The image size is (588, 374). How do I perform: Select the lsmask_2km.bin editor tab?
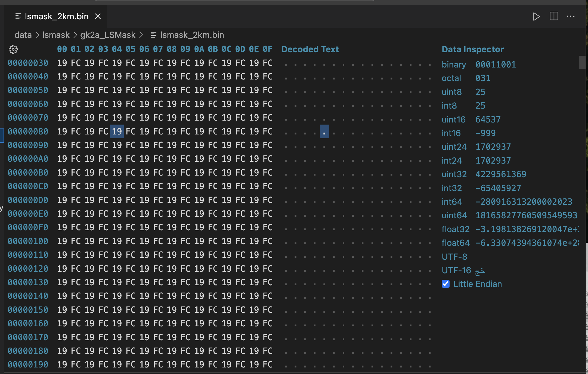pos(57,17)
